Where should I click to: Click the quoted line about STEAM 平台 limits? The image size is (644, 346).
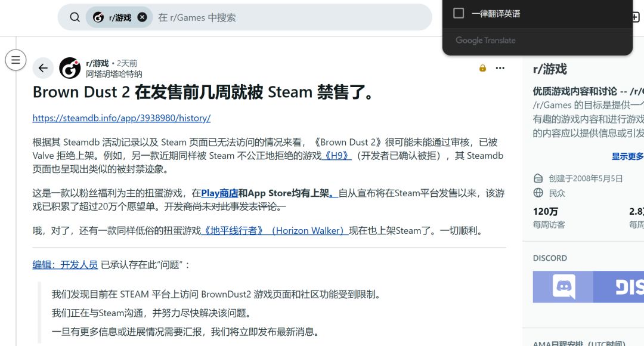(218, 294)
